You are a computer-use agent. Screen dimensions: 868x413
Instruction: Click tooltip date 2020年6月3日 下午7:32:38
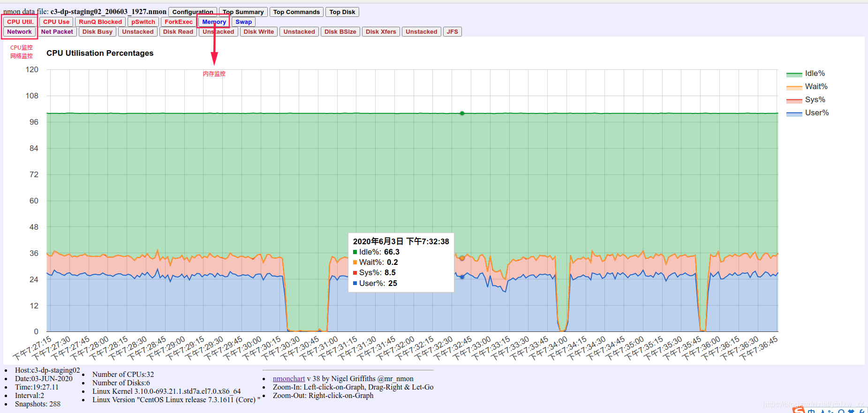[x=401, y=241]
